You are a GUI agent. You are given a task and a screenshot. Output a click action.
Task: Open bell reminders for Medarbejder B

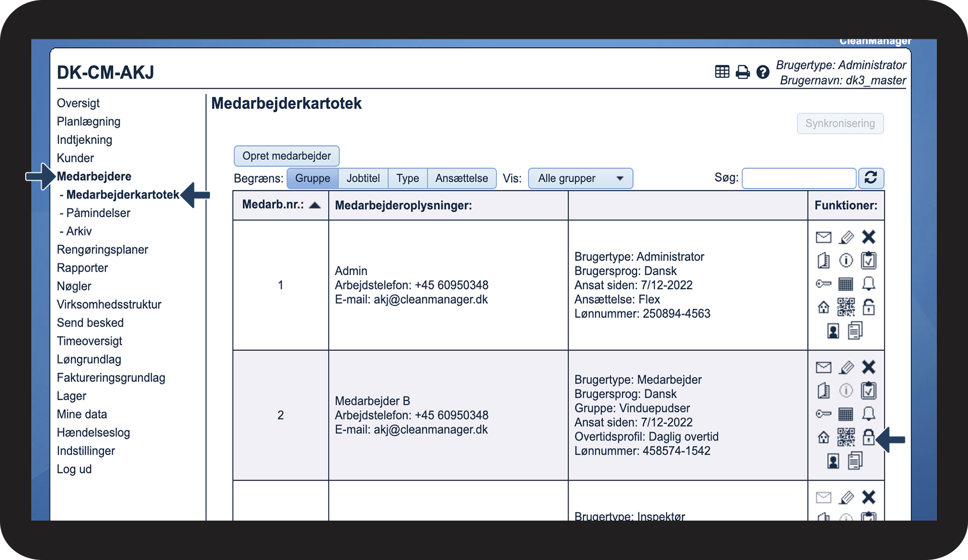869,414
